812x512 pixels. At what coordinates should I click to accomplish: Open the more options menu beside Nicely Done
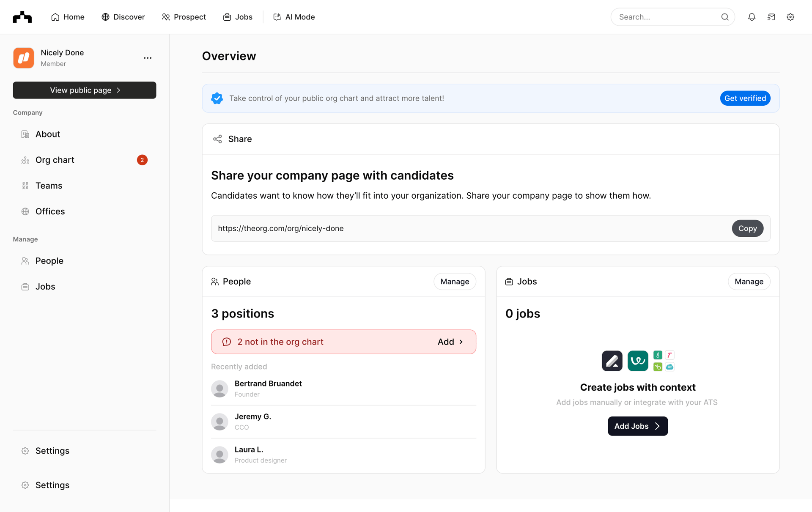pos(147,58)
